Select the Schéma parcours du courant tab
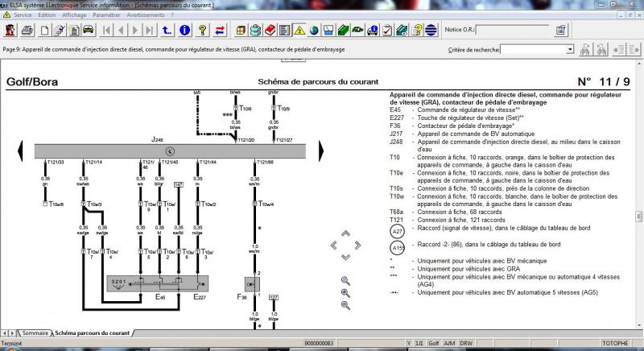Screen dimensions: 644x351 pos(92,333)
